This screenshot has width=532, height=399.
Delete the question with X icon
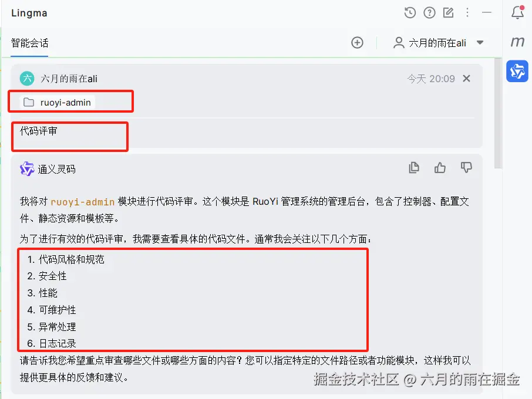pos(466,79)
